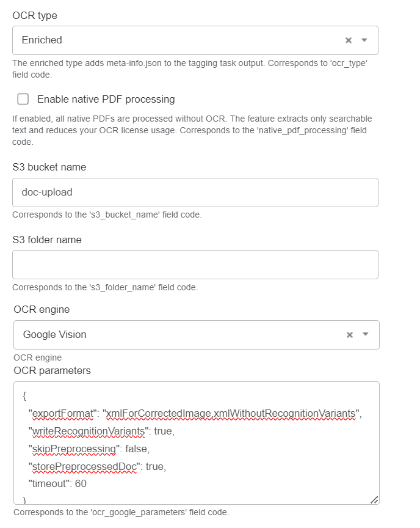Place cursor on the exportFormat line

click(195, 414)
